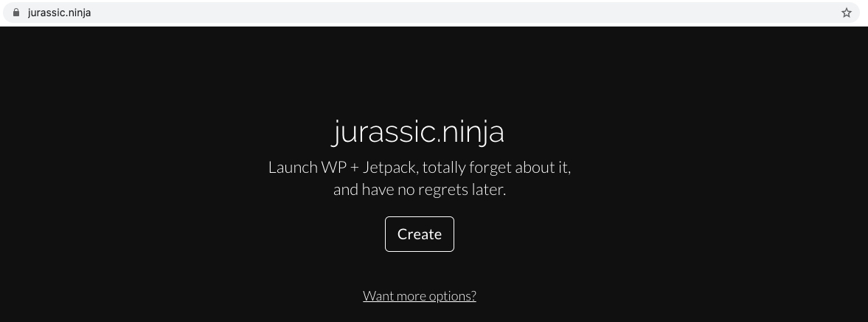Click the "and have no regrets later." text
This screenshot has height=322, width=868.
pos(419,190)
